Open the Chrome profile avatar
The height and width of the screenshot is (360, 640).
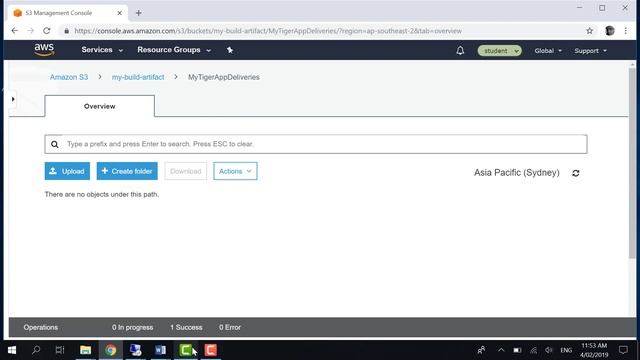610,31
